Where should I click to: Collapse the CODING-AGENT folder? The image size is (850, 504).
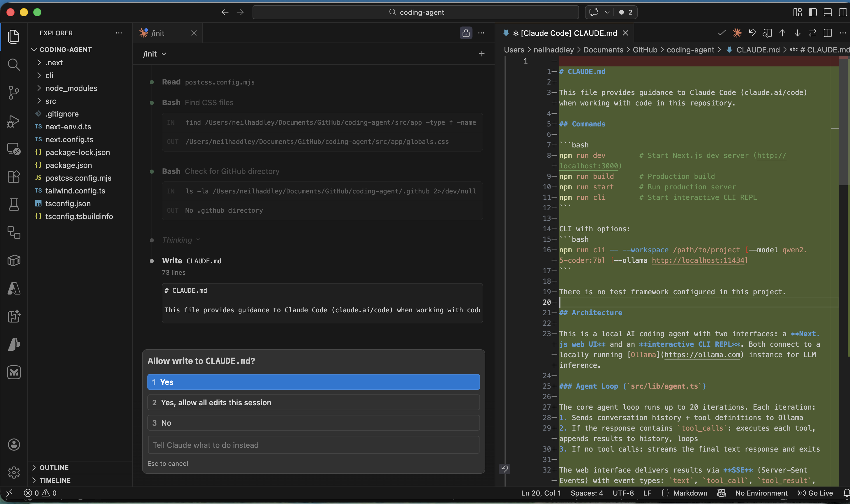point(33,49)
